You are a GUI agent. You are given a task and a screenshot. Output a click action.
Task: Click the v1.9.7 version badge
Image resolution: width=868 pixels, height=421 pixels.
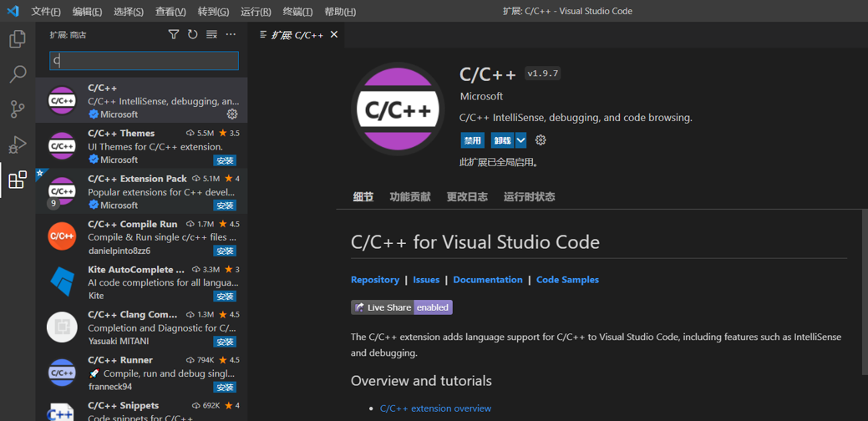click(542, 74)
